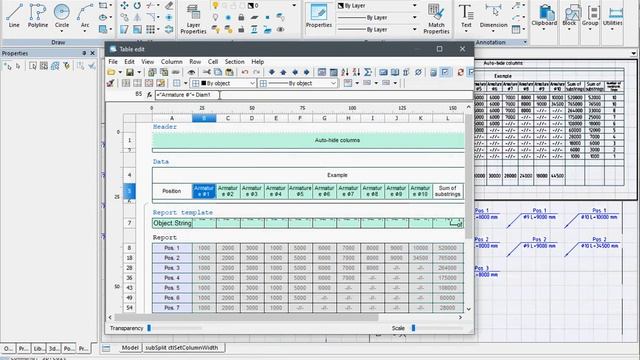Adjust the Scale slider handle
This screenshot has height=360, width=640.
[x=413, y=328]
